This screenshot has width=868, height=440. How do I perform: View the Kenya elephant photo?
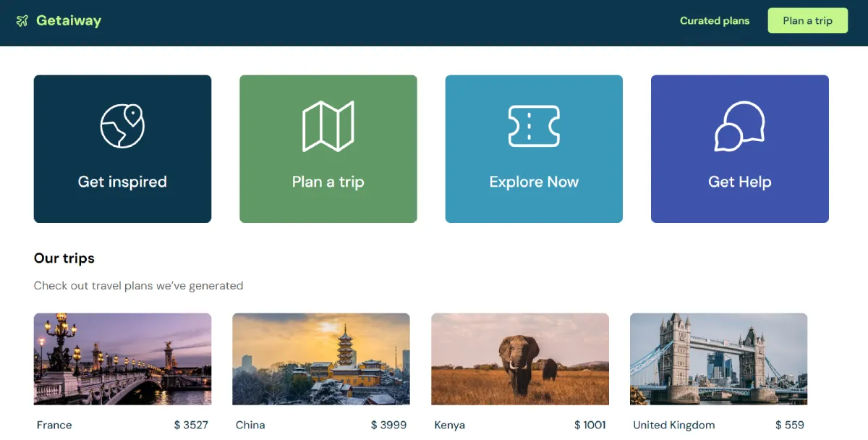pos(520,359)
